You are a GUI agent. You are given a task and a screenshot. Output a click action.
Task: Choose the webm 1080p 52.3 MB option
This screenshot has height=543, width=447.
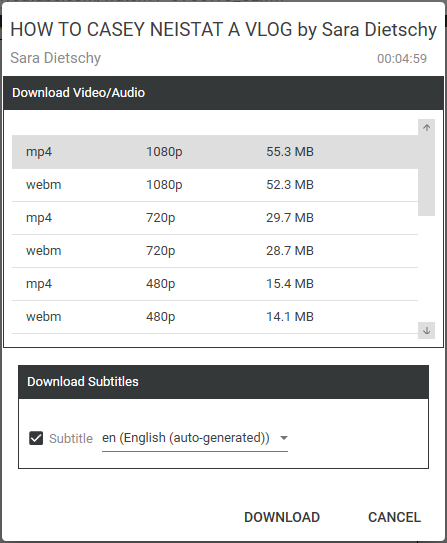tap(215, 185)
